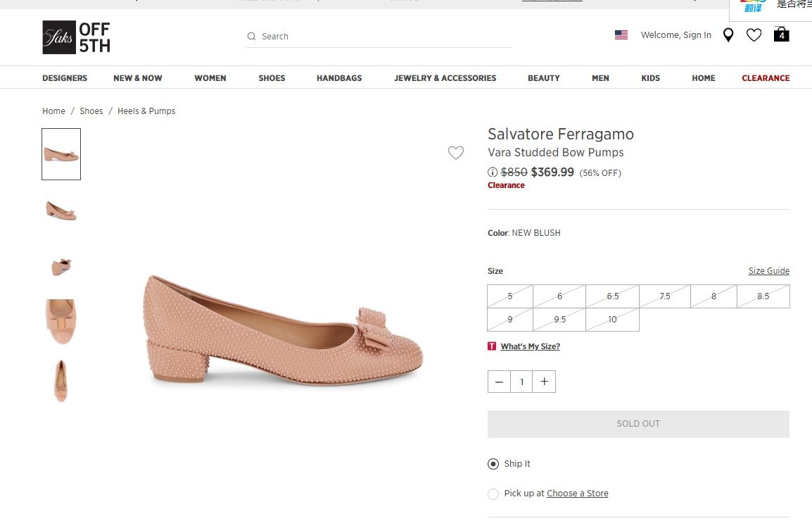Select the Ship It radio option
The height and width of the screenshot is (521, 812).
(493, 464)
